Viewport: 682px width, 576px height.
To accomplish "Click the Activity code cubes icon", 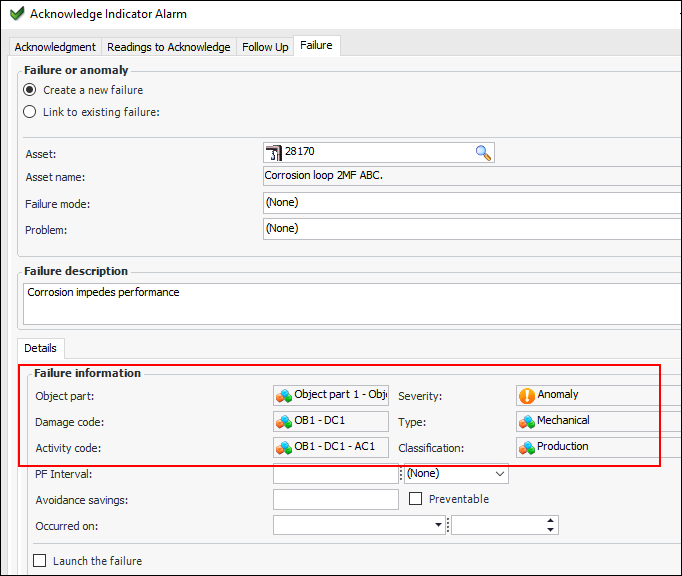I will 284,447.
